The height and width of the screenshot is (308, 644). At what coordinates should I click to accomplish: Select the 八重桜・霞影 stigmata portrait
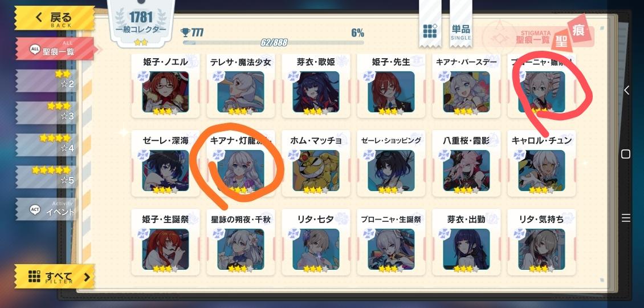click(466, 171)
